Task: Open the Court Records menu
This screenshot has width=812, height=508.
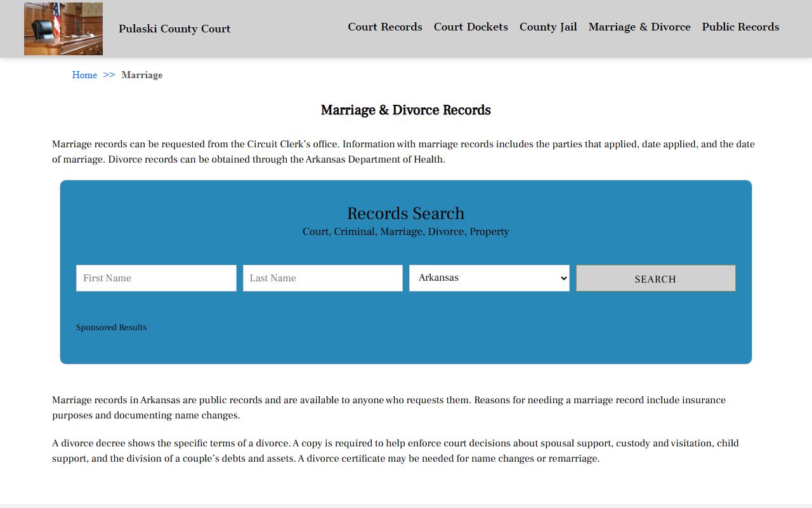Action: point(385,27)
